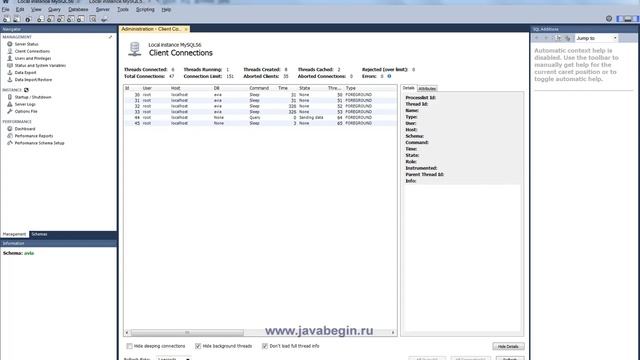The image size is (640, 360).
Task: Switch to the Details tab
Action: click(x=409, y=88)
